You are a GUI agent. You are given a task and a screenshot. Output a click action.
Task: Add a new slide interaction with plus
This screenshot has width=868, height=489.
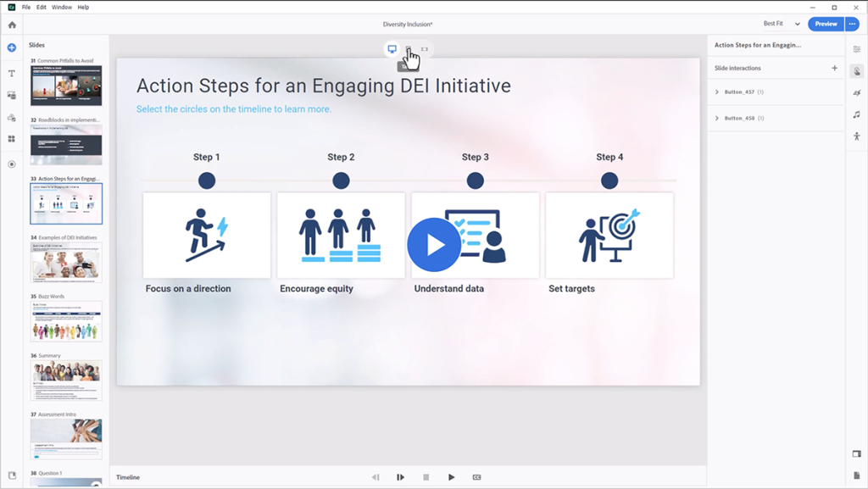(834, 68)
